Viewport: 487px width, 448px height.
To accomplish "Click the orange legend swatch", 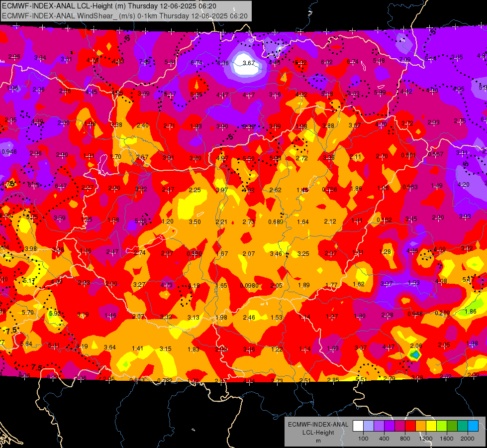I will 421,426.
